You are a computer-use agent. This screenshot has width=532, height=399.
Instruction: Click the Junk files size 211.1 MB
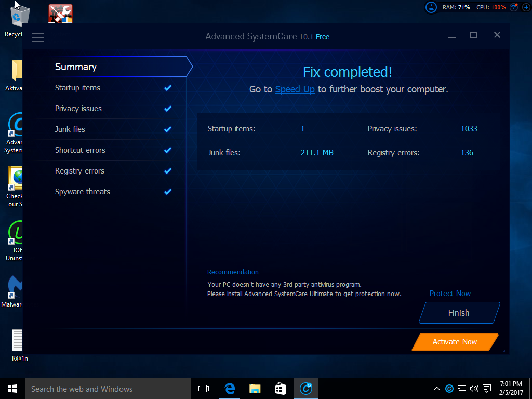(x=317, y=153)
